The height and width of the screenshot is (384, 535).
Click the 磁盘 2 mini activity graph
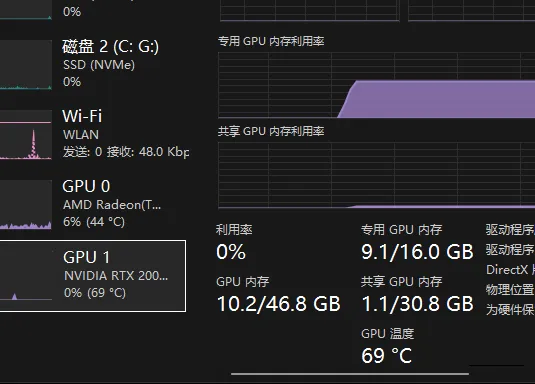26,65
